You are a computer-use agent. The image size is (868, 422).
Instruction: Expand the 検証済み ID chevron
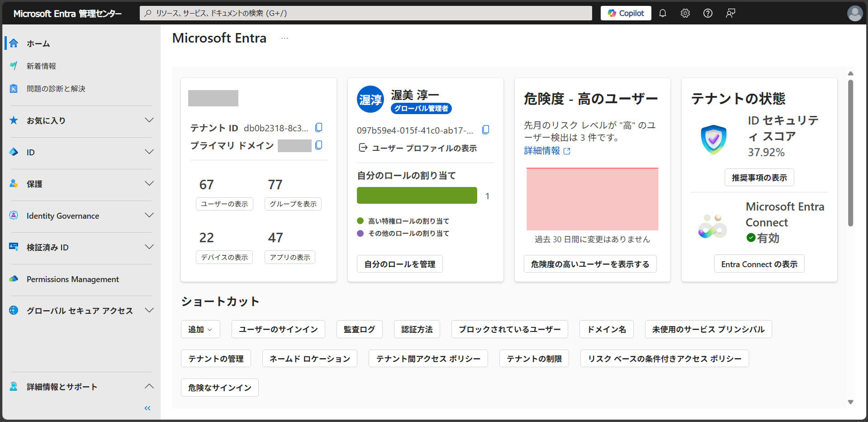149,247
